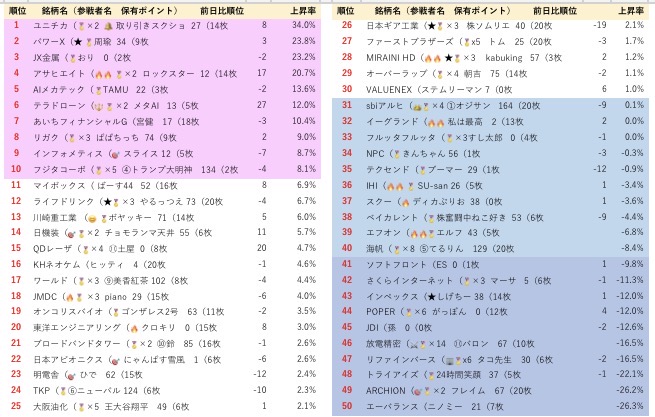Click the fire emojis in the アサヒエイト row
655x417 pixels.
point(100,73)
